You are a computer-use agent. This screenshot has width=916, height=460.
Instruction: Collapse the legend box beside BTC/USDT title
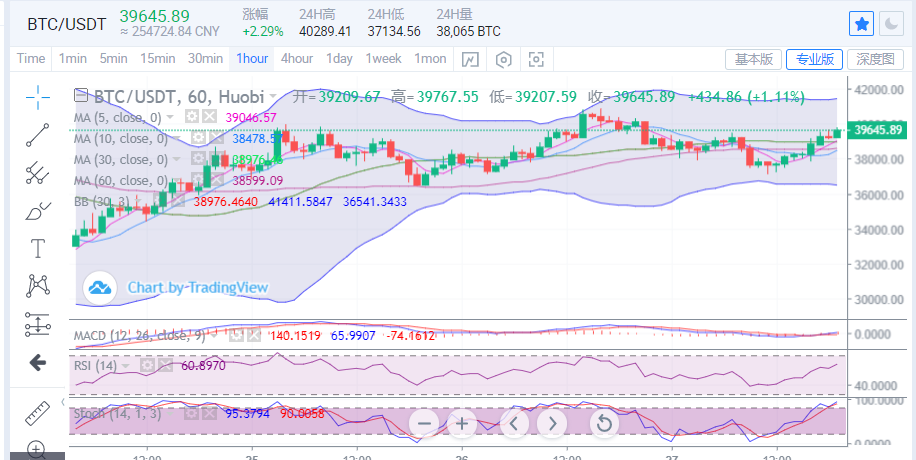coord(81,95)
